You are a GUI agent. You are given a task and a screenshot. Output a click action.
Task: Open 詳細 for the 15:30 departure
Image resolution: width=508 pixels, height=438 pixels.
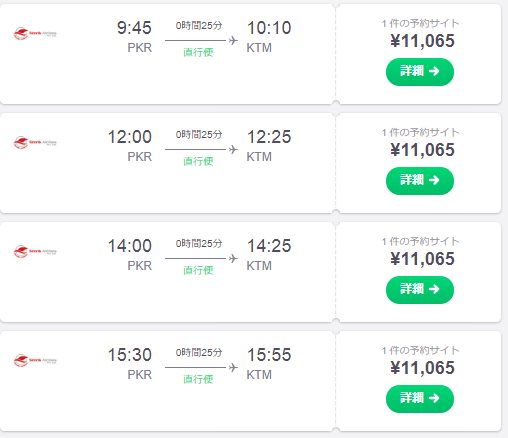point(420,399)
